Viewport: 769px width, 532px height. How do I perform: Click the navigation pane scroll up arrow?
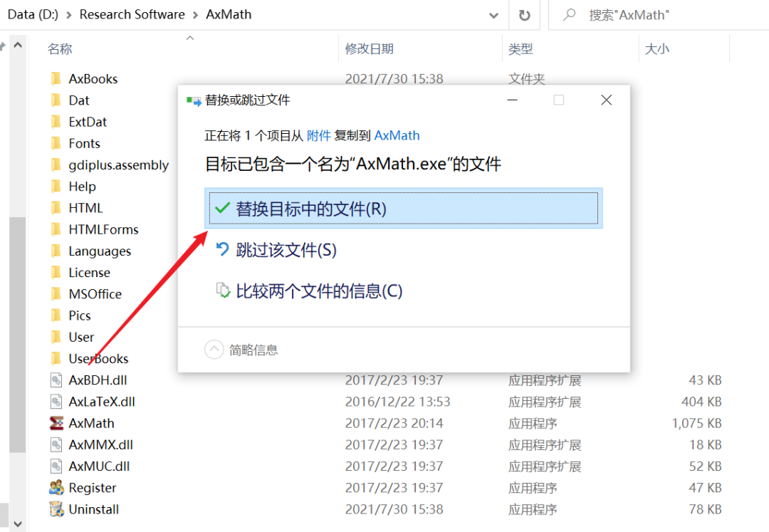[18, 46]
